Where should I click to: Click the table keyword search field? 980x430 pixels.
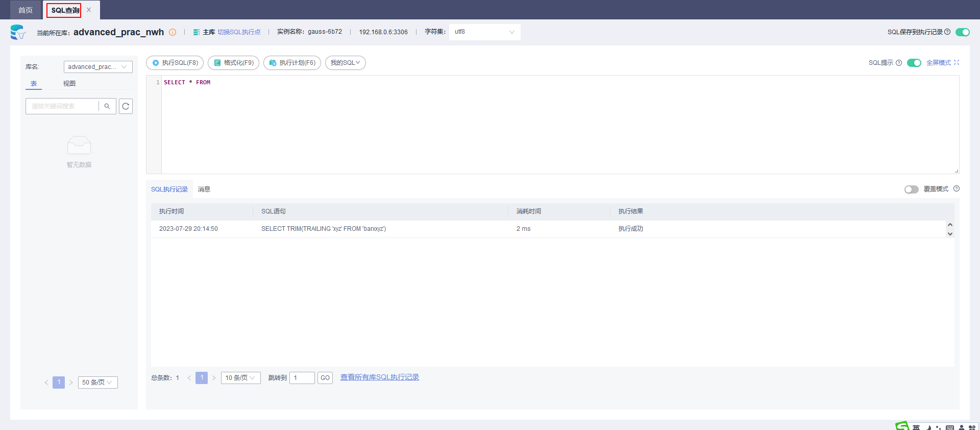coord(62,106)
